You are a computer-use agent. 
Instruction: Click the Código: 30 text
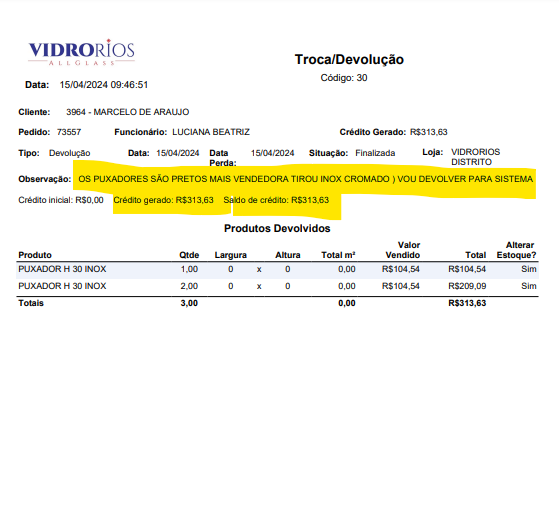point(344,78)
